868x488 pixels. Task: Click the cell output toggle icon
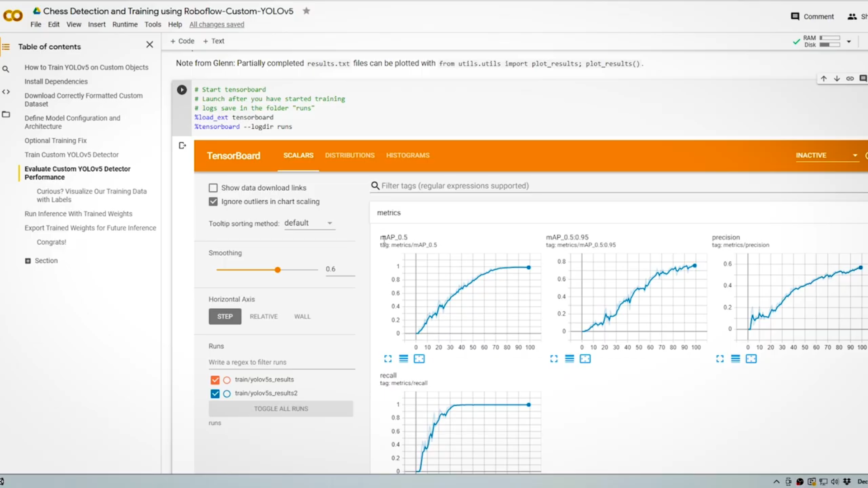[182, 145]
